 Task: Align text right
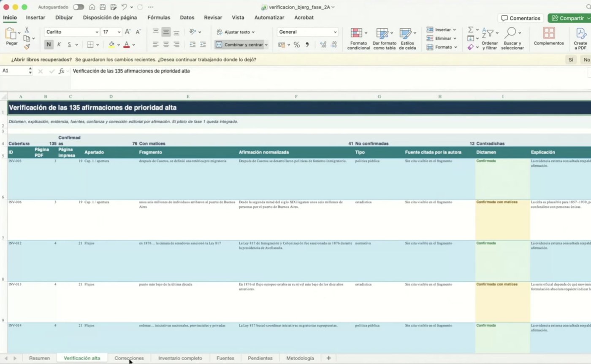click(176, 44)
